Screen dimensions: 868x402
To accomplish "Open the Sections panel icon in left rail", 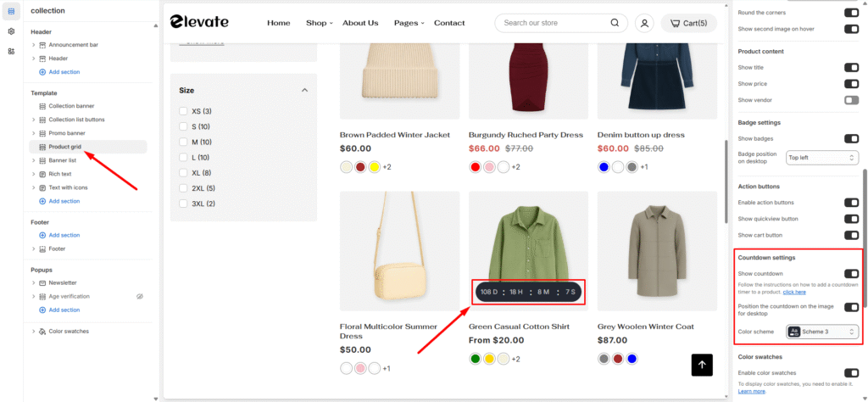I will (x=11, y=11).
